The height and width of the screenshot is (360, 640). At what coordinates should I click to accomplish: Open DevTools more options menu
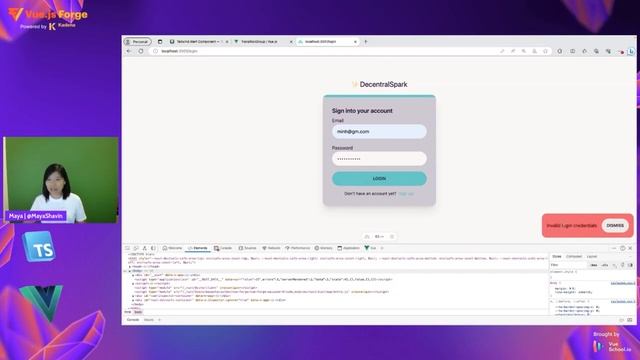(x=614, y=248)
